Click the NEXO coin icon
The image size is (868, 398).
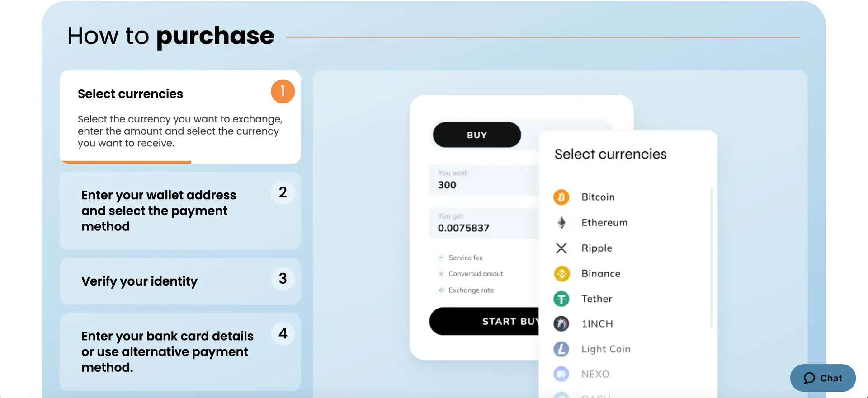(x=561, y=374)
